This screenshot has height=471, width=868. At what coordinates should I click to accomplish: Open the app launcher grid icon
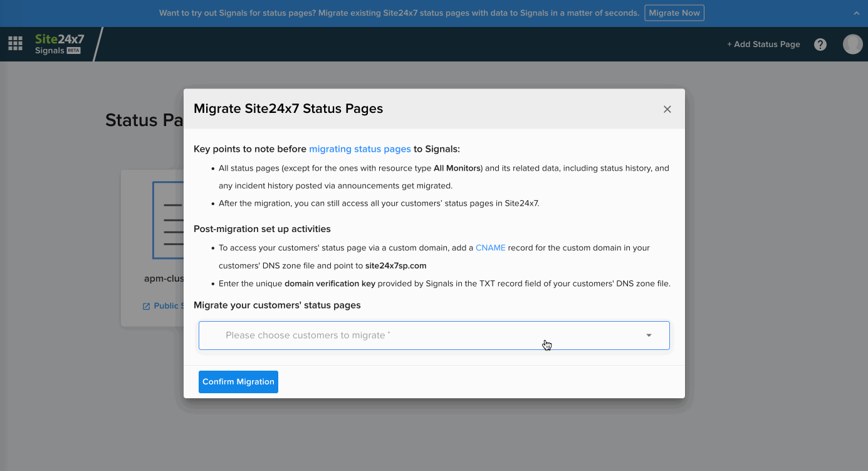[15, 43]
